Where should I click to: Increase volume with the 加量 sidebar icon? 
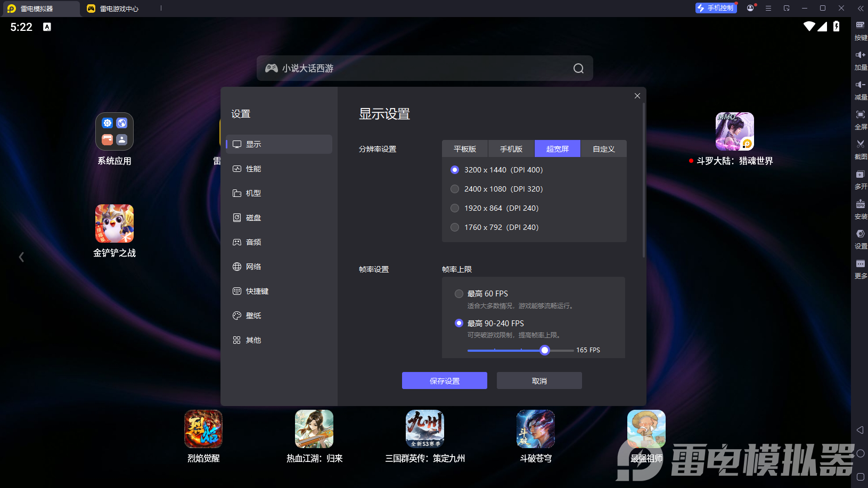(x=860, y=55)
